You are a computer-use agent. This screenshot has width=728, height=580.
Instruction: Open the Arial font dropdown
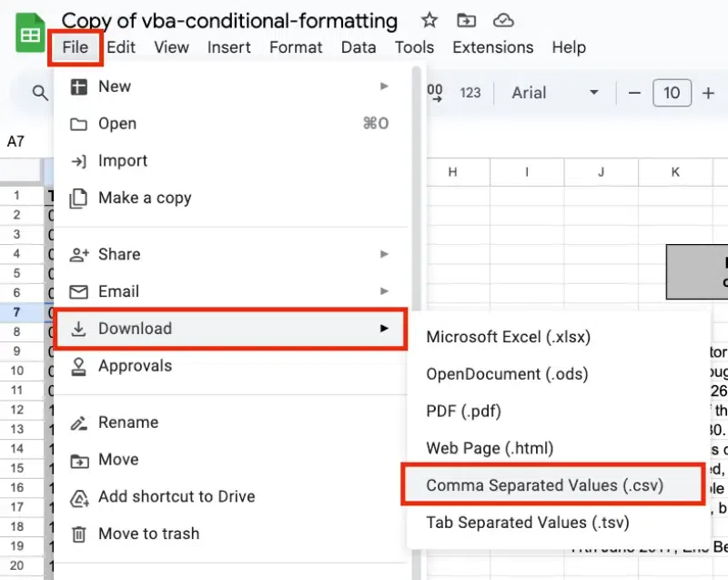(555, 92)
